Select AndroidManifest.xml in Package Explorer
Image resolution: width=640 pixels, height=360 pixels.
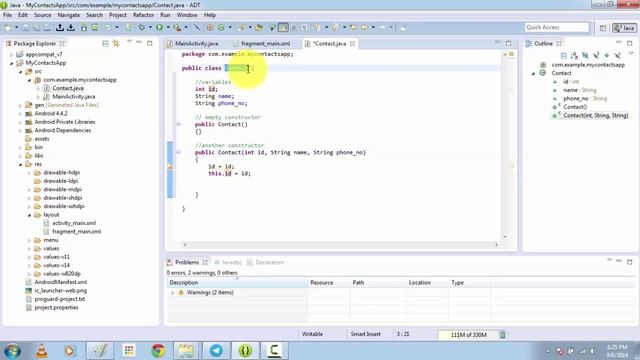pyautogui.click(x=60, y=282)
